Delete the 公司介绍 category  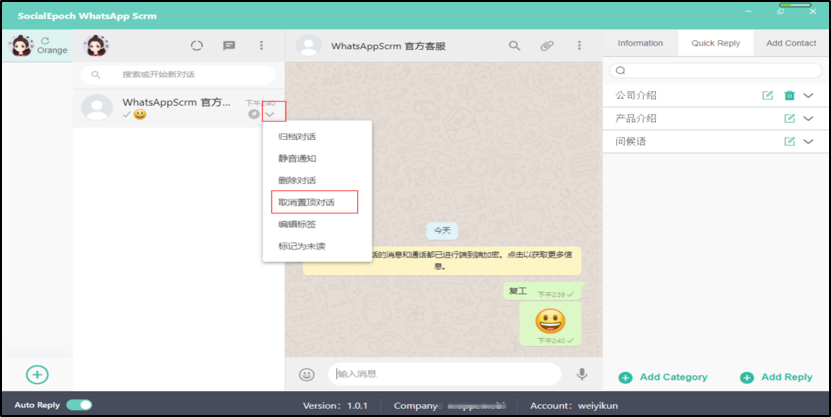pos(790,95)
